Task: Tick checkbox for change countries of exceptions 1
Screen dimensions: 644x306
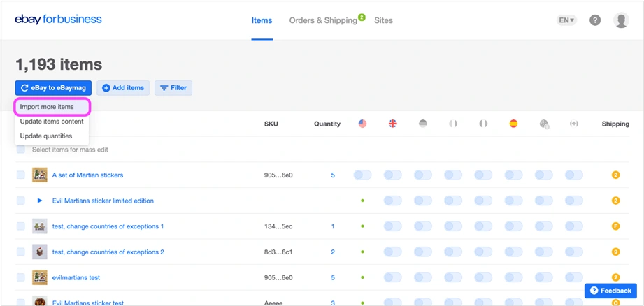Action: [x=20, y=226]
